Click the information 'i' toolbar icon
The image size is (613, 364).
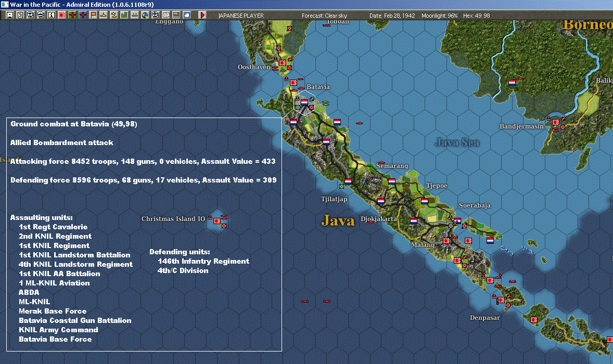[51, 15]
